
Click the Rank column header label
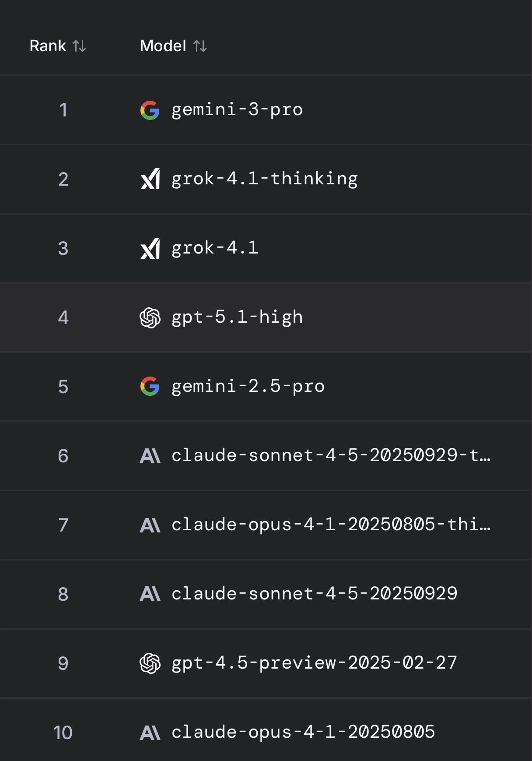coord(48,46)
